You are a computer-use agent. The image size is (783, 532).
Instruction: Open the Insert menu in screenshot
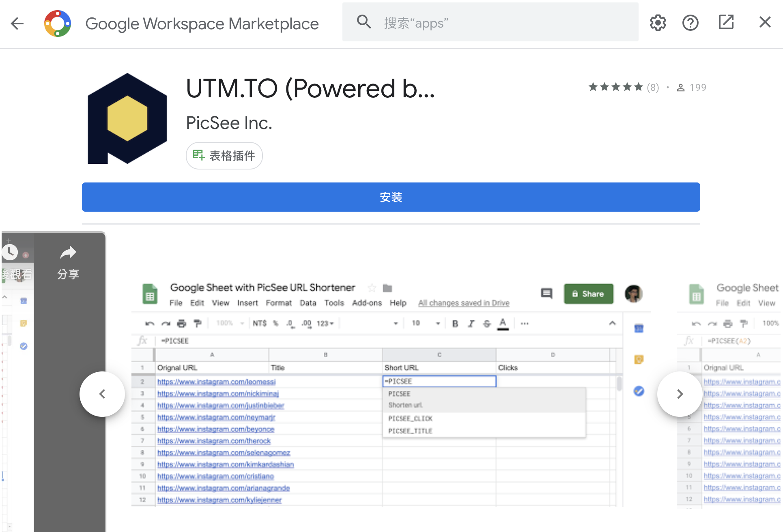(x=247, y=303)
